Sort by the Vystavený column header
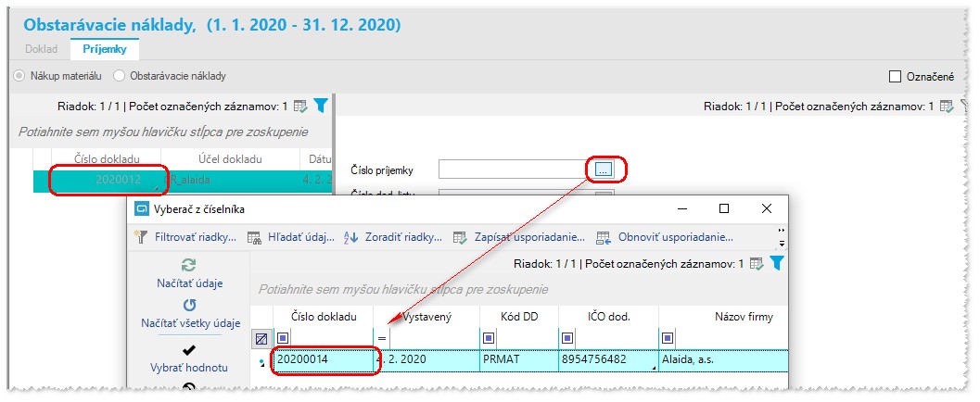The height and width of the screenshot is (402, 980). pyautogui.click(x=426, y=317)
